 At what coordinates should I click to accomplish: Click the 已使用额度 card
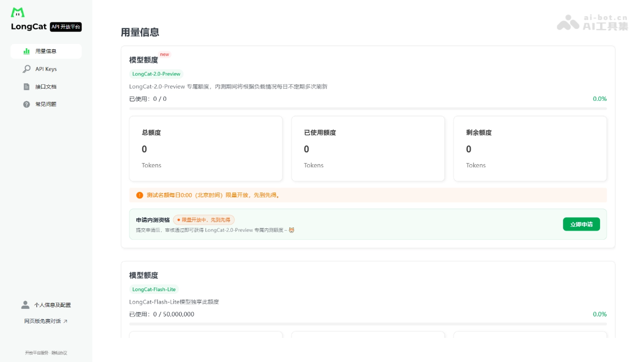click(x=368, y=149)
